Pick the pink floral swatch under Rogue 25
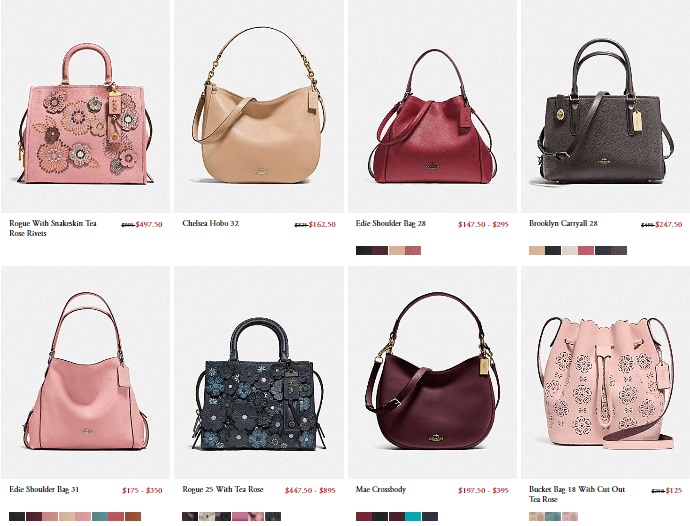This screenshot has height=526, width=690. click(x=256, y=516)
